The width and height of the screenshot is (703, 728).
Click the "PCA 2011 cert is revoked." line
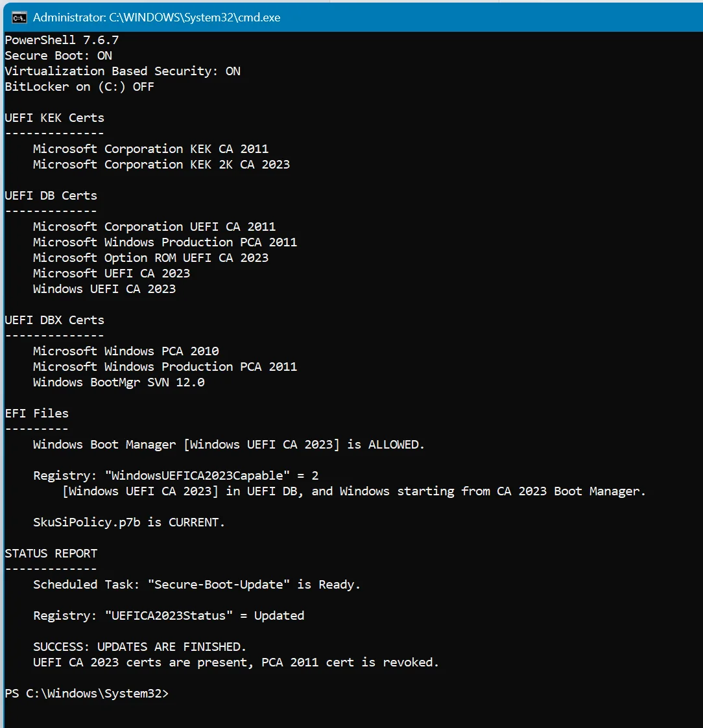[236, 663]
